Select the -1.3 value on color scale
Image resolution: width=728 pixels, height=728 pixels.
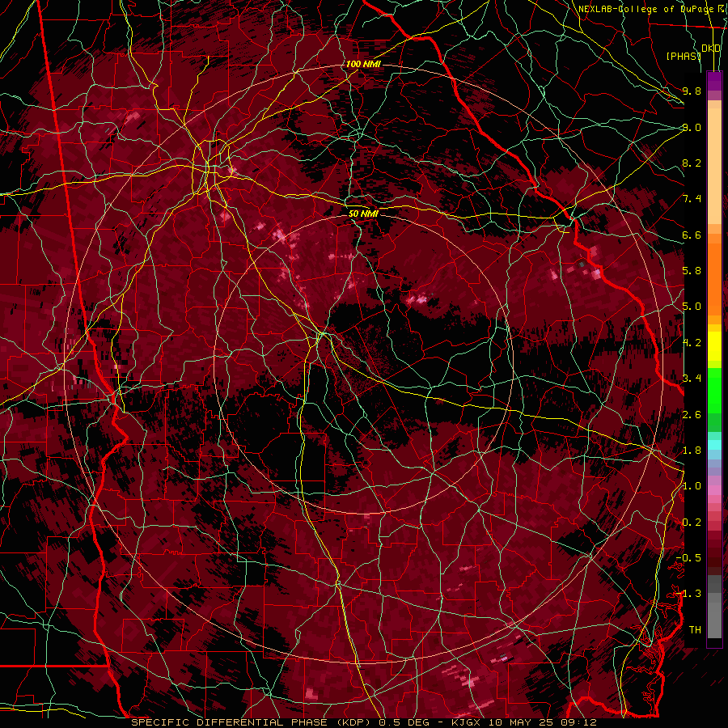tap(688, 594)
